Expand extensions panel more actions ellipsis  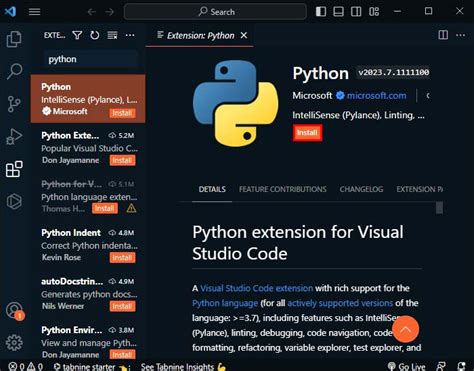pyautogui.click(x=130, y=35)
